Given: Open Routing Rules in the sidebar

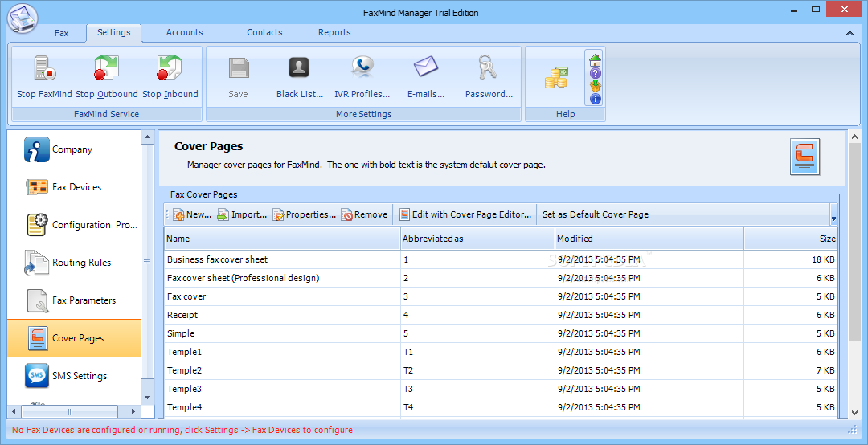Looking at the screenshot, I should 74,263.
